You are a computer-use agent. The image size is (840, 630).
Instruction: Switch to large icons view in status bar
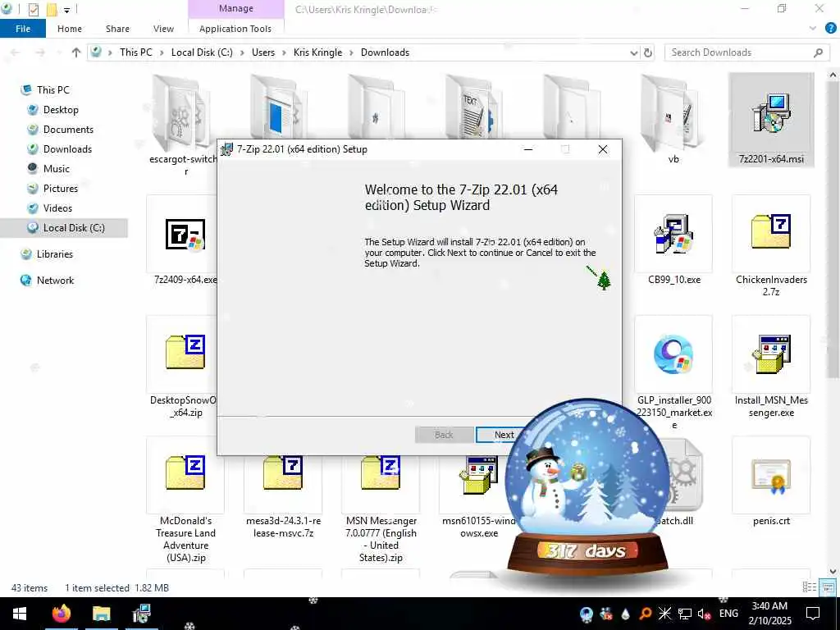(828, 587)
